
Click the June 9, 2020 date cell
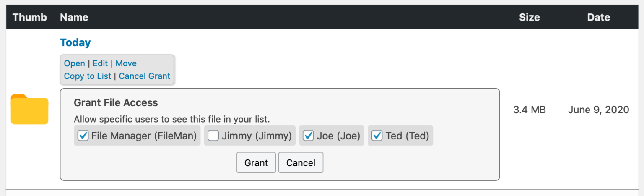pos(598,110)
